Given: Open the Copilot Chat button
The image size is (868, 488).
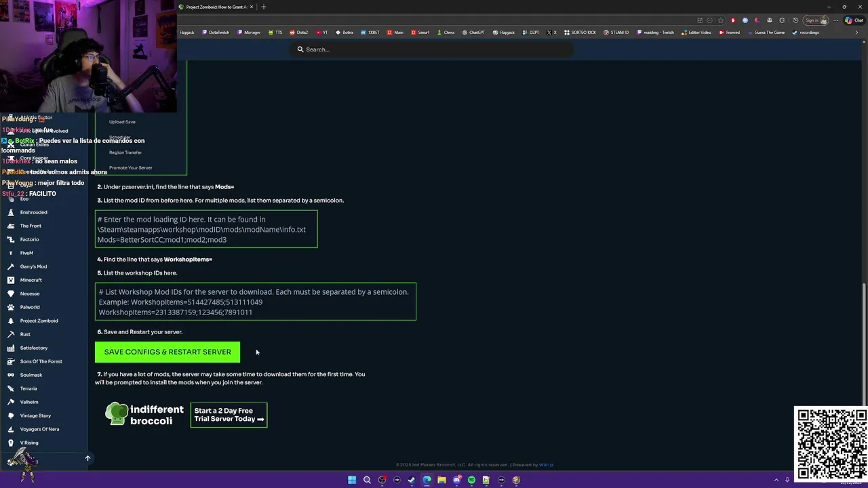Looking at the screenshot, I should 854,20.
